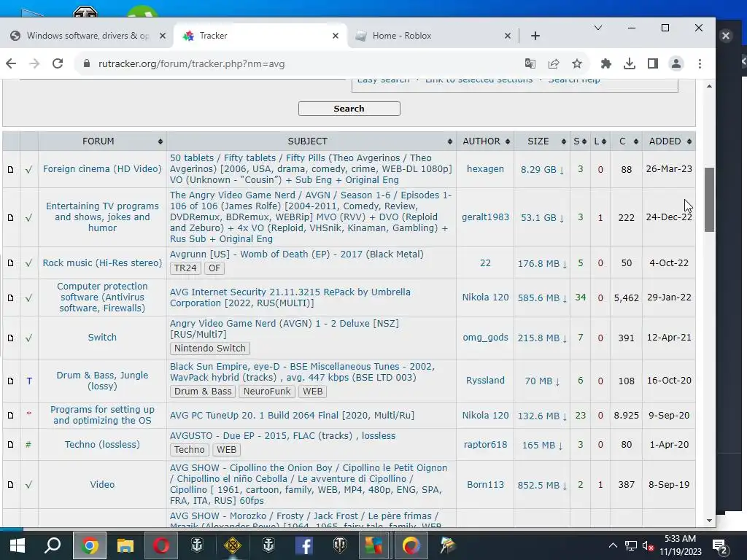Click the page scrollbar thumb

pos(709,200)
